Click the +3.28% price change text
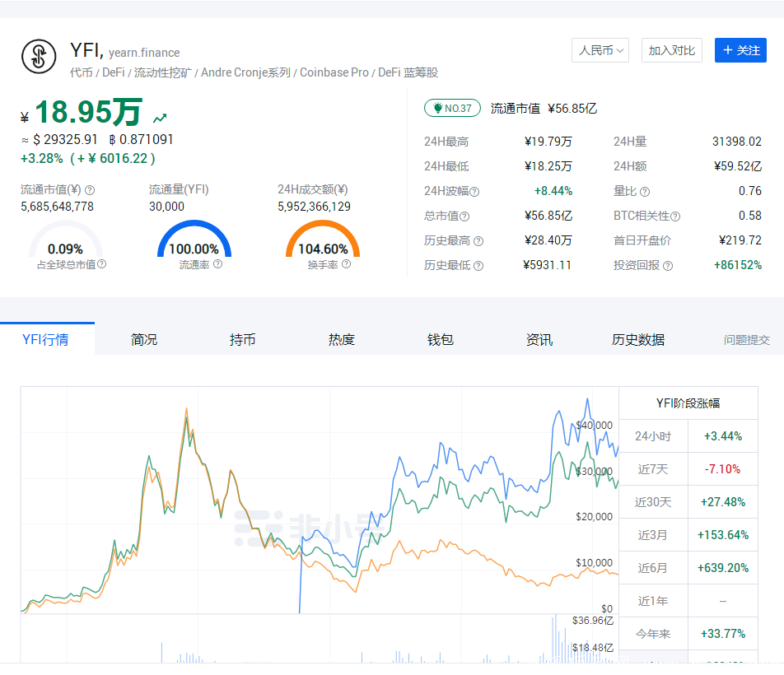Screen dimensions: 784x675 click(42, 158)
